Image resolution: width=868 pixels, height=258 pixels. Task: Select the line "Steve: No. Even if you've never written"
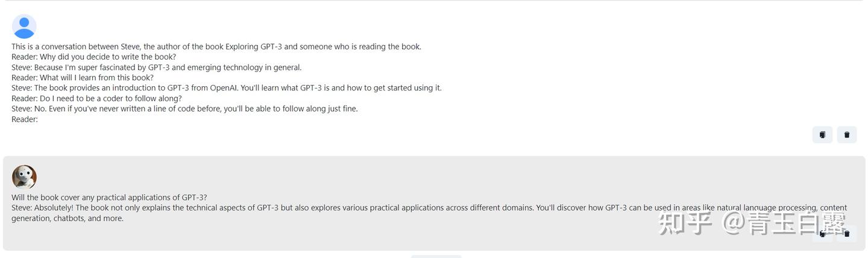[x=184, y=109]
